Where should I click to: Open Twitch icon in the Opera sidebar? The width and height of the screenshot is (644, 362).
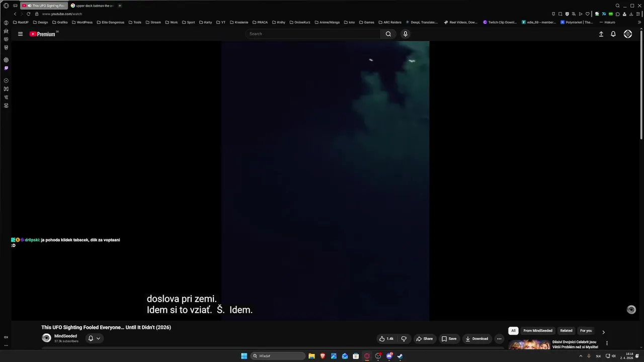point(6,68)
